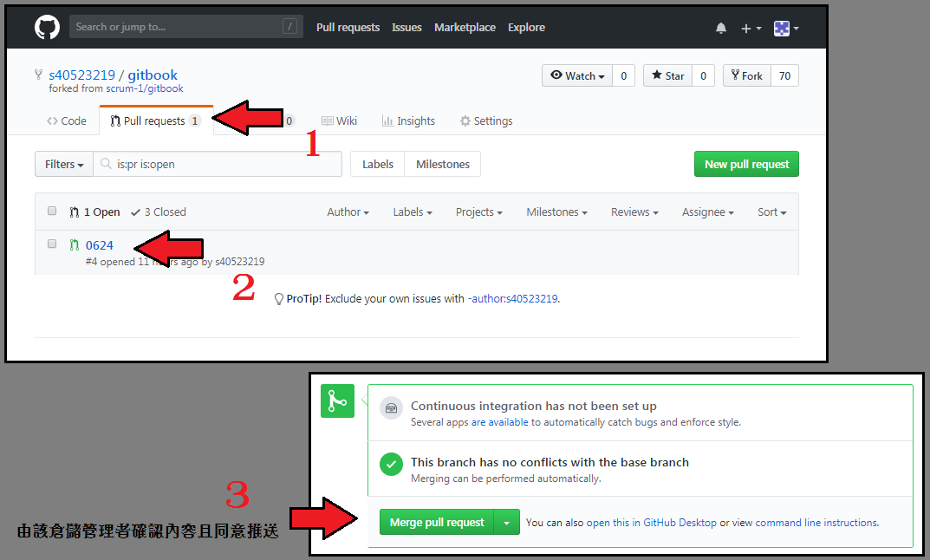
Task: Expand the Filters dropdown
Action: pos(64,165)
